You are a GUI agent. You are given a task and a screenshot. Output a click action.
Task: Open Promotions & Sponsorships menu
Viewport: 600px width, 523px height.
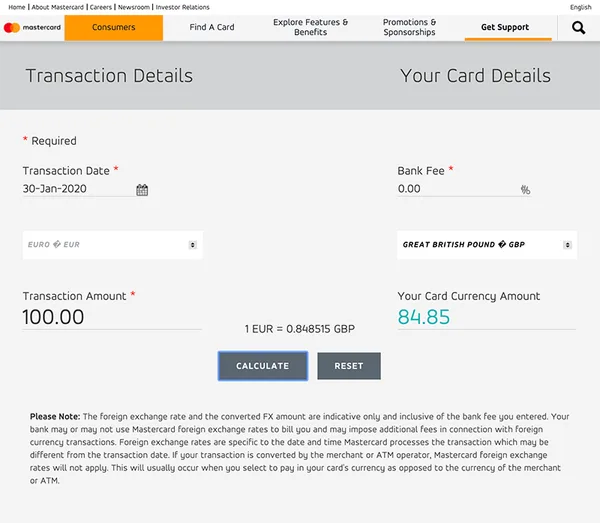click(x=409, y=28)
